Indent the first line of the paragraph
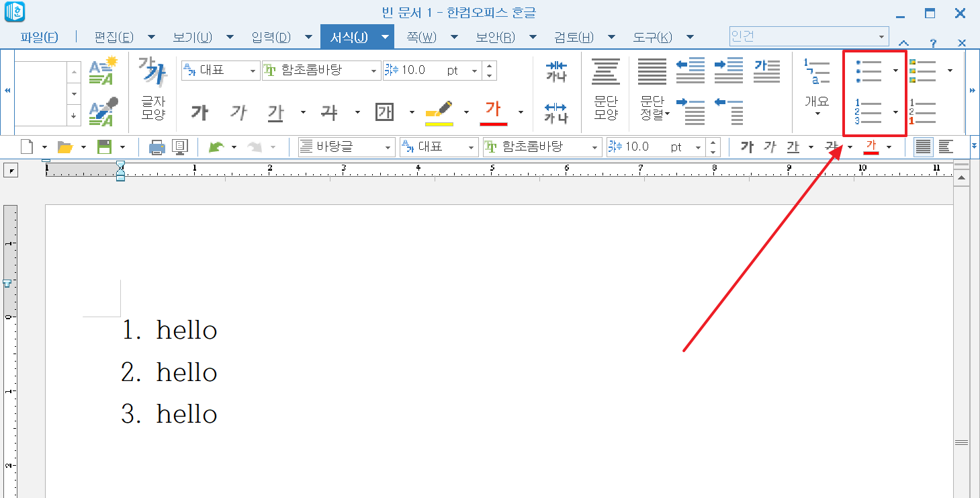This screenshot has width=980, height=498. click(691, 112)
